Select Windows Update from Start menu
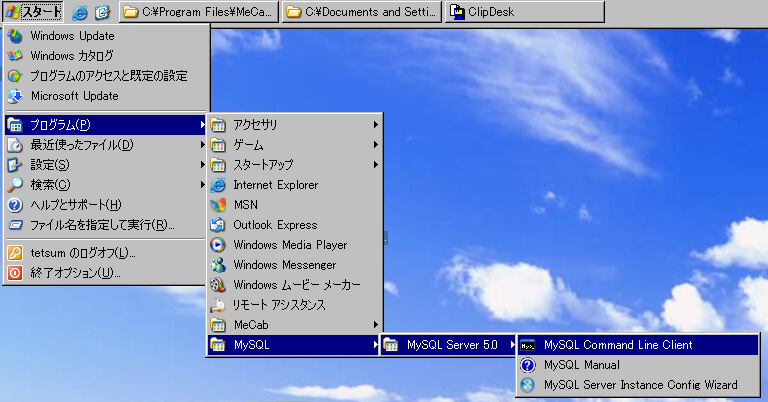768x402 pixels. click(72, 36)
